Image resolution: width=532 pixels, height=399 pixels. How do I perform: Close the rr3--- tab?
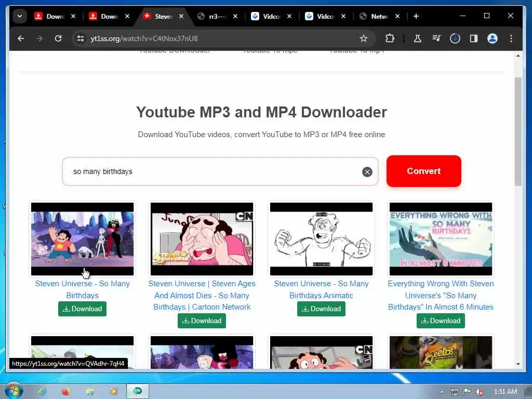(235, 16)
